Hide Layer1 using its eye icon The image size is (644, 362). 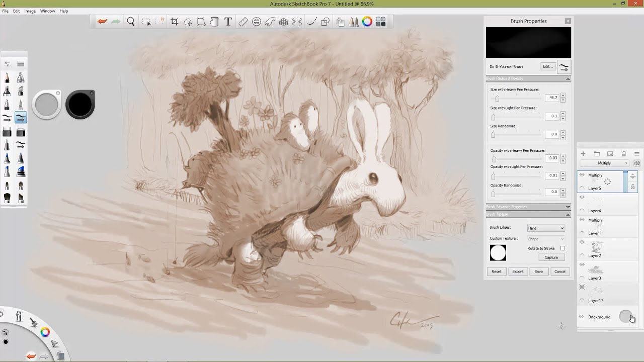582,220
